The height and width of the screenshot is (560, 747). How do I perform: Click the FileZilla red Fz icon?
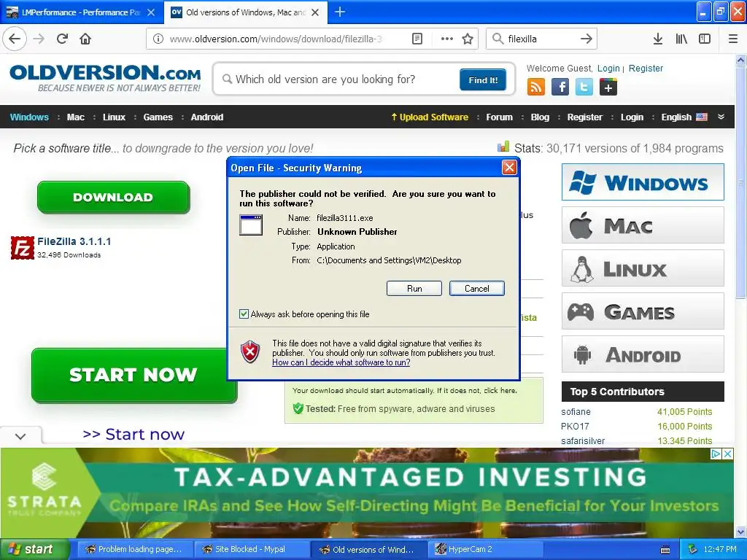tap(23, 248)
